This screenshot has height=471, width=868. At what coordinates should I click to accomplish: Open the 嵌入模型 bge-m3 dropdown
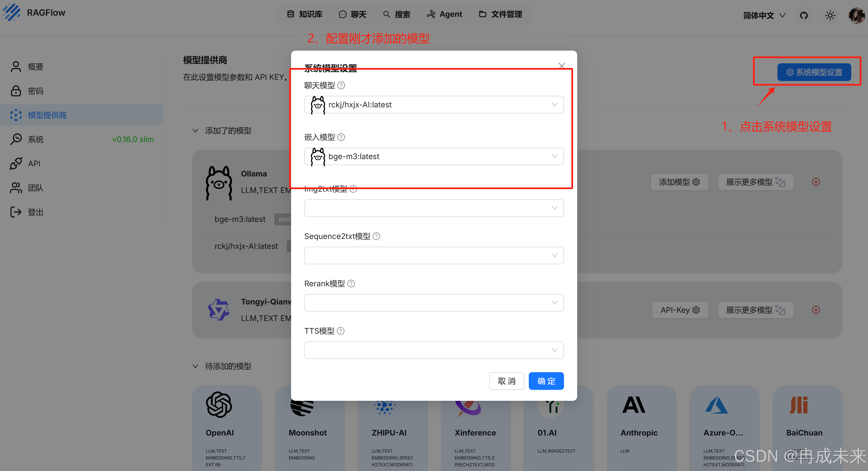point(434,156)
